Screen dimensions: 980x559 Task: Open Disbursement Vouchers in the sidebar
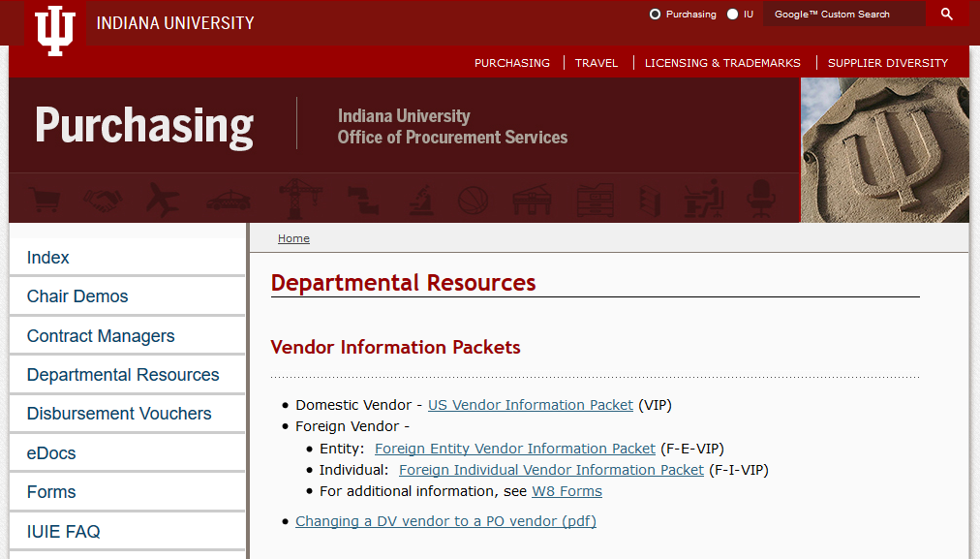[x=119, y=414]
